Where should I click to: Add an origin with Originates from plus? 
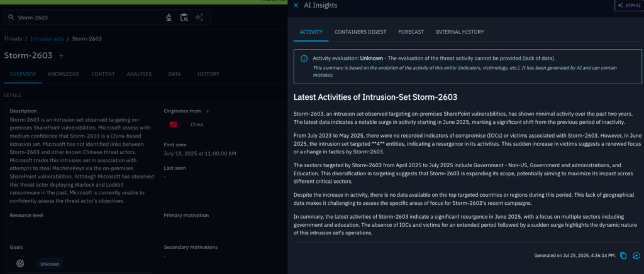[x=208, y=111]
